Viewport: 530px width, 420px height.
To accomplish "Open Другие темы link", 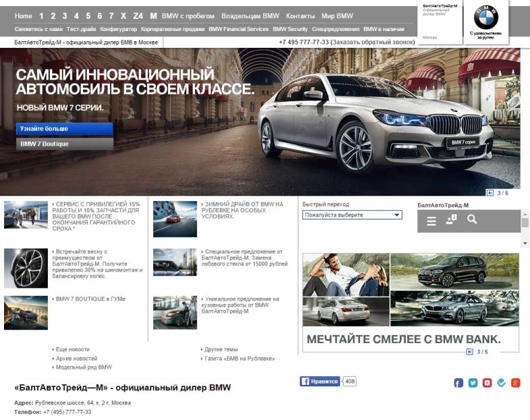I will pos(219,349).
